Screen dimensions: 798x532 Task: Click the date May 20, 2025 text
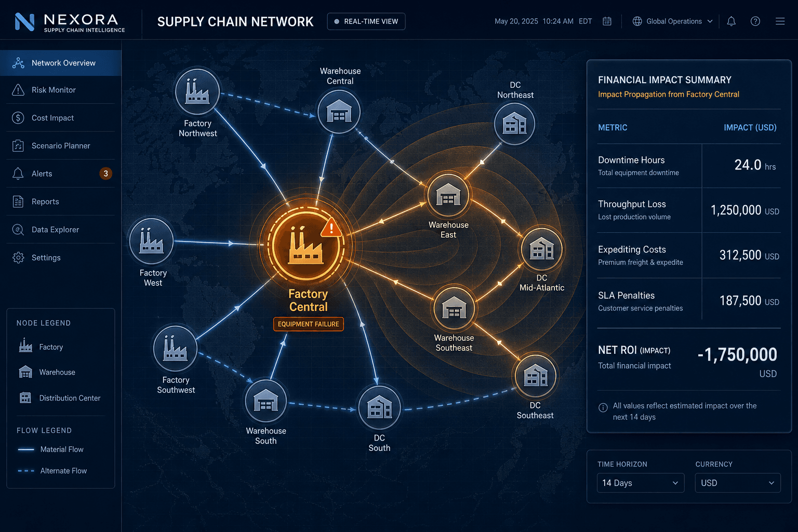point(516,21)
